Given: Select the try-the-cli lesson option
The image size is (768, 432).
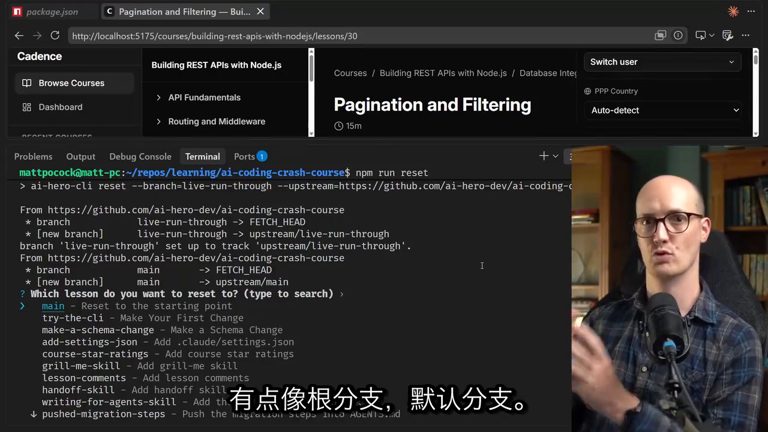Looking at the screenshot, I should tap(143, 318).
